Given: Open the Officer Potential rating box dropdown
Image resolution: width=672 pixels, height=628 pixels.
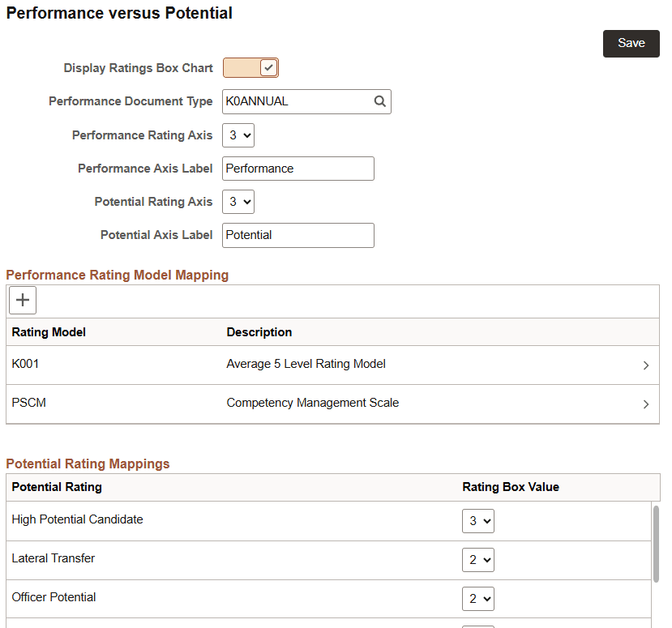Looking at the screenshot, I should click(x=477, y=599).
